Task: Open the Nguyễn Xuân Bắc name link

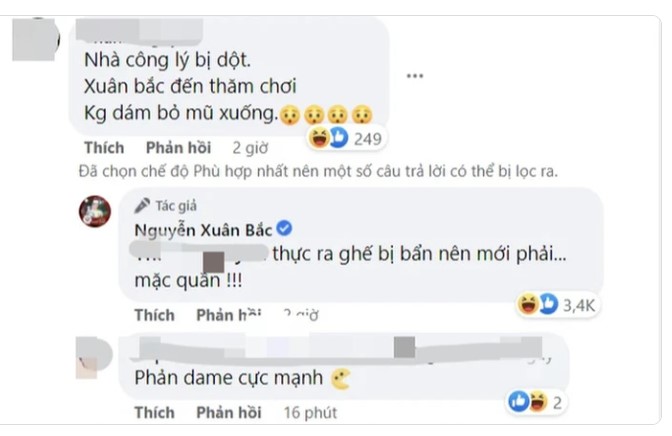Action: tap(203, 230)
